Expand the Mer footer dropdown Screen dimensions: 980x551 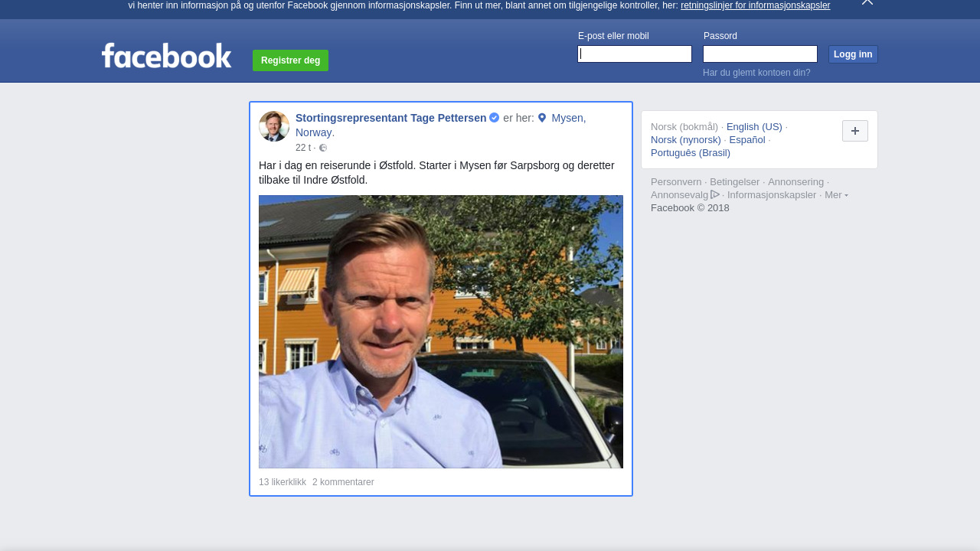pyautogui.click(x=836, y=195)
